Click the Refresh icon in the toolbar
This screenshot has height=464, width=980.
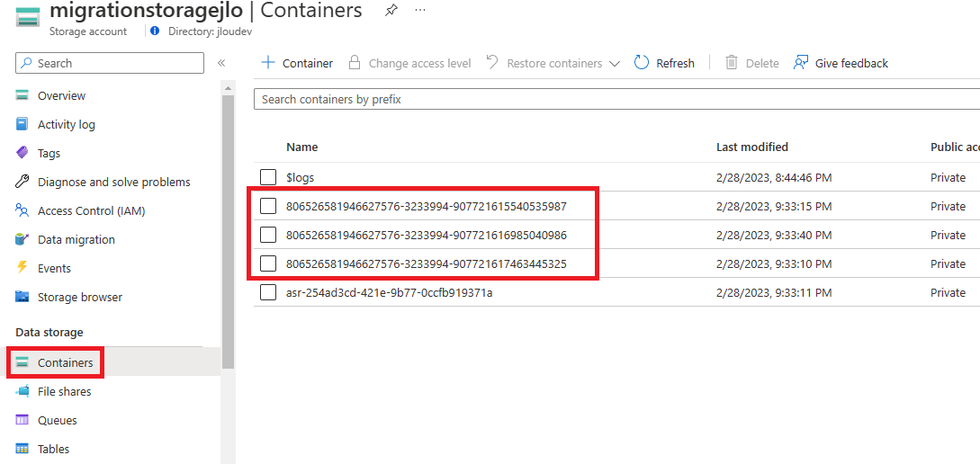coord(642,62)
